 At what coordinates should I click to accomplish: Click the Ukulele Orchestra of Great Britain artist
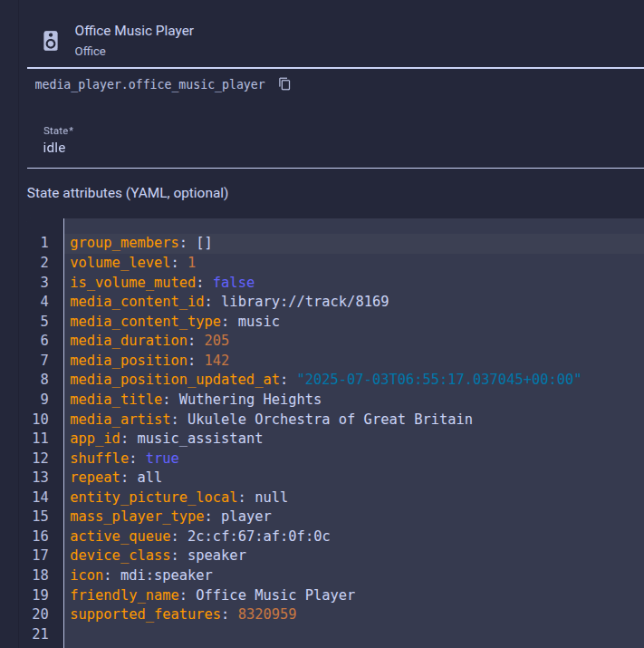330,419
